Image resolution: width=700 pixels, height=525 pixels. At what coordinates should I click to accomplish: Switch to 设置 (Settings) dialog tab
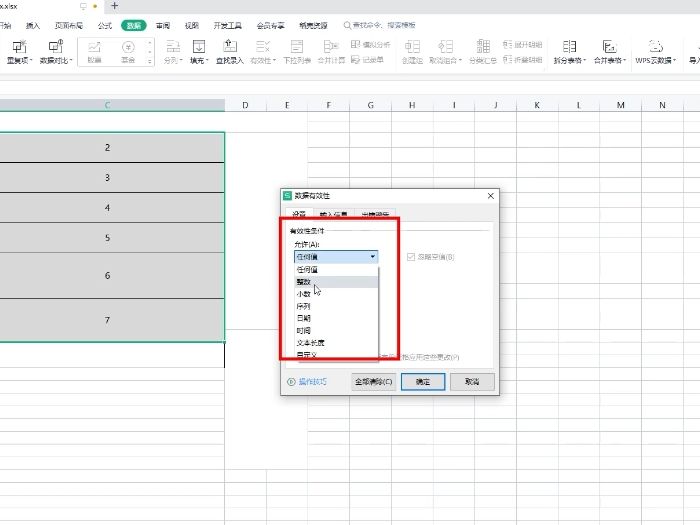point(299,213)
